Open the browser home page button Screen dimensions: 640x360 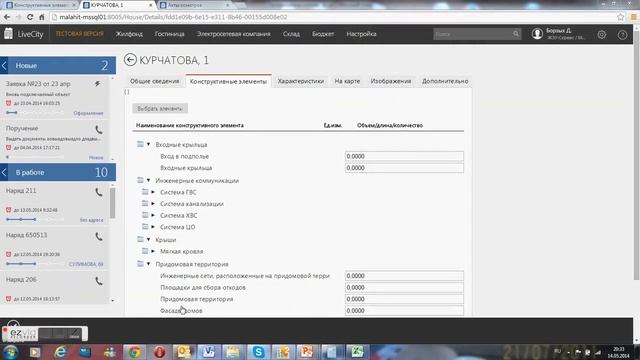click(x=42, y=17)
